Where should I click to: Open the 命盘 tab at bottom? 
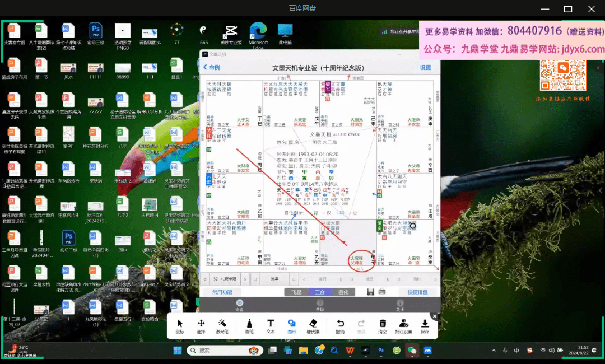click(240, 305)
